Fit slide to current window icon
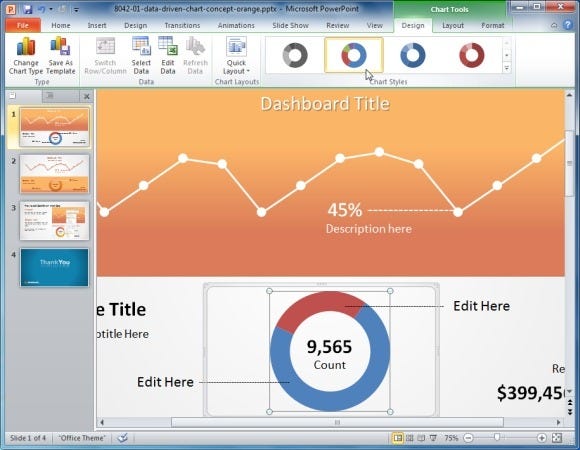Image resolution: width=580 pixels, height=450 pixels. pos(557,438)
